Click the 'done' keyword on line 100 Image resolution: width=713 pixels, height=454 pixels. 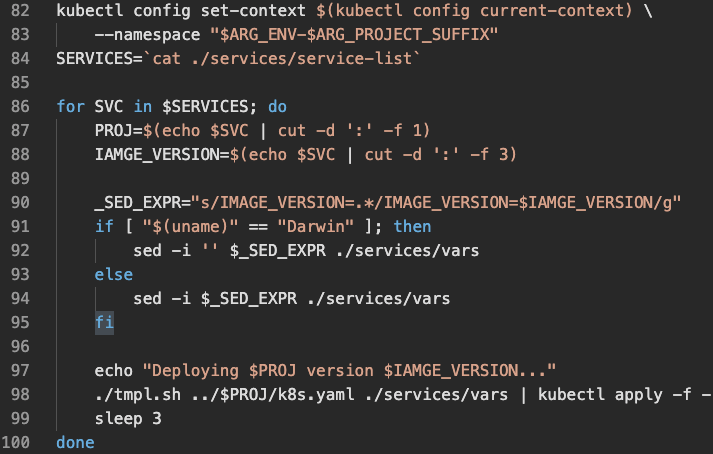pyautogui.click(x=75, y=443)
